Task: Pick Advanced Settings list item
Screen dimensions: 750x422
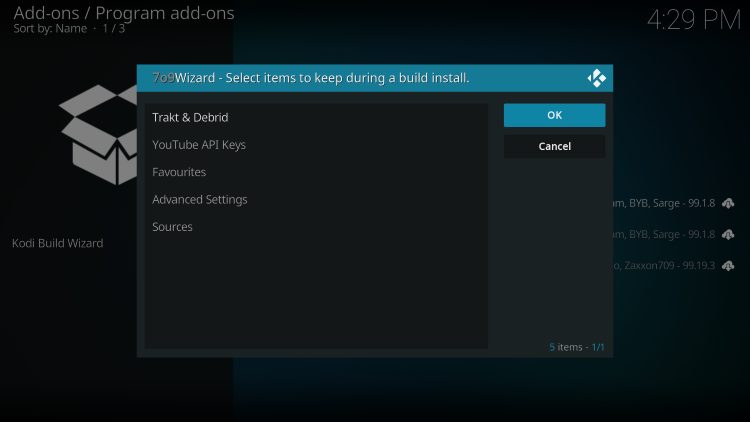Action: [316, 199]
